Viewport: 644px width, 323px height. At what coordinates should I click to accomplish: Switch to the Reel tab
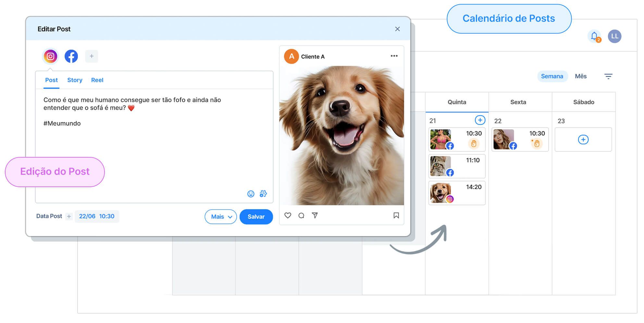click(97, 80)
